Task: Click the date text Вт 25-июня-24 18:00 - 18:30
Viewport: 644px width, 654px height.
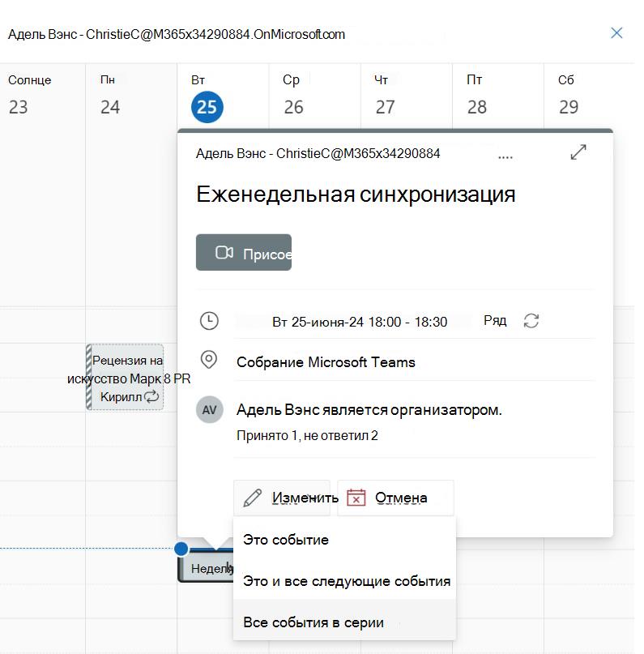Action: 360,322
